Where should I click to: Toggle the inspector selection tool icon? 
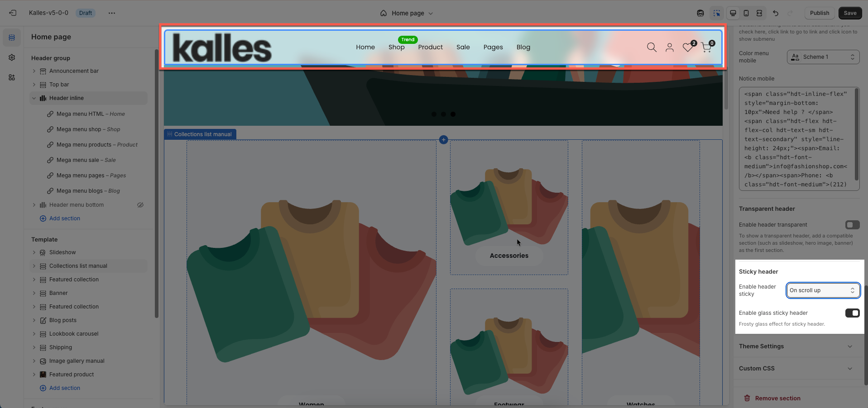coord(717,13)
